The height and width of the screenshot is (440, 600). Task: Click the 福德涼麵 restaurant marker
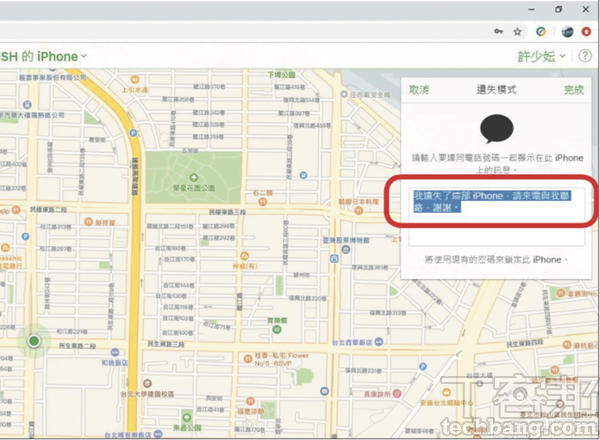tap(250, 401)
